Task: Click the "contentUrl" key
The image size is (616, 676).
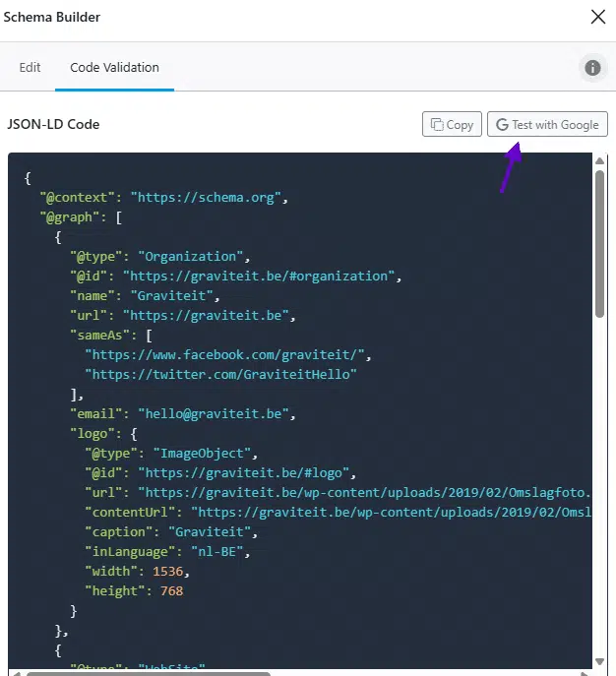Action: point(130,513)
